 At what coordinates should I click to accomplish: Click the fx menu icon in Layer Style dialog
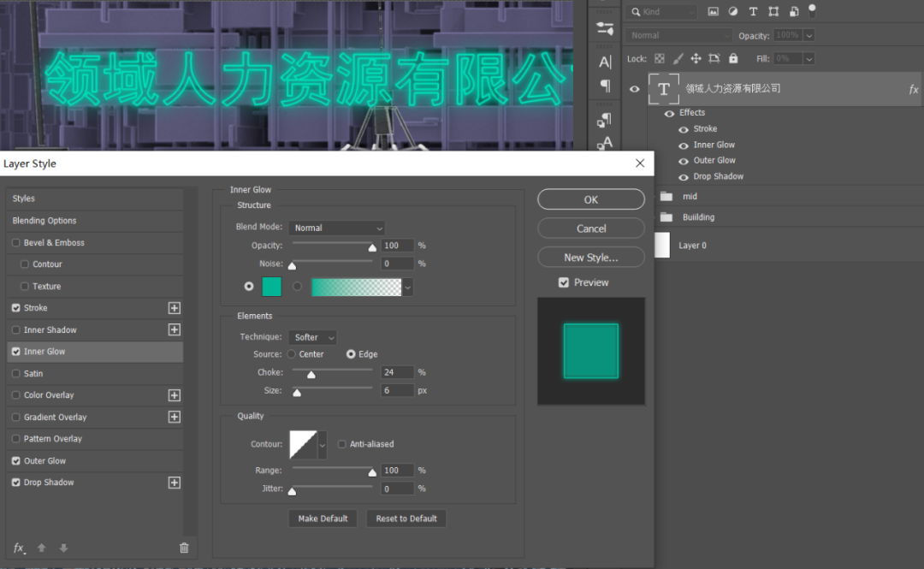(x=19, y=548)
